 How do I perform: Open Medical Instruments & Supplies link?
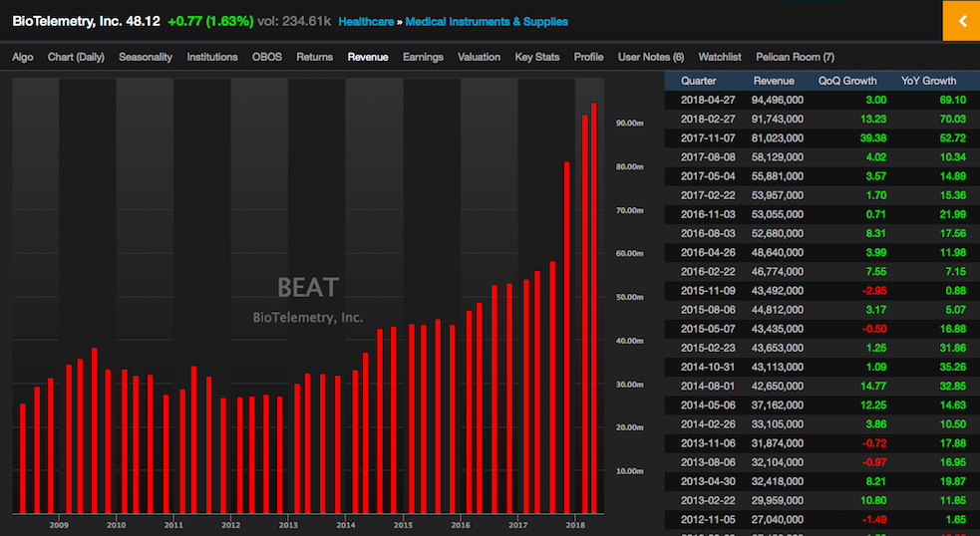coord(487,21)
